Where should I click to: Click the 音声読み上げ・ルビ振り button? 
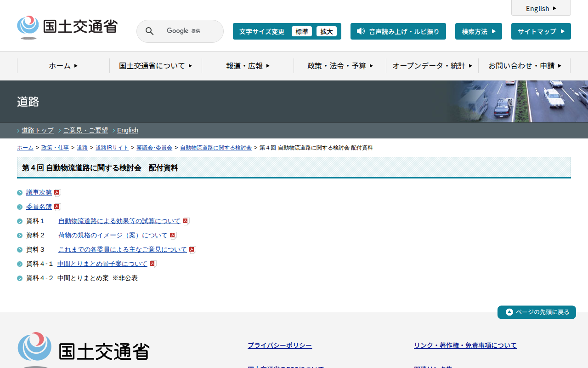pos(398,31)
